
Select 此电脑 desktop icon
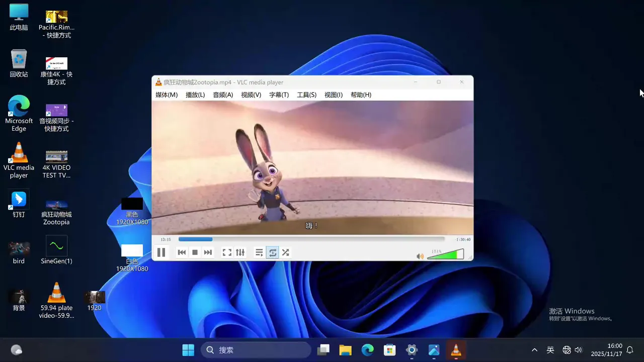(x=19, y=17)
